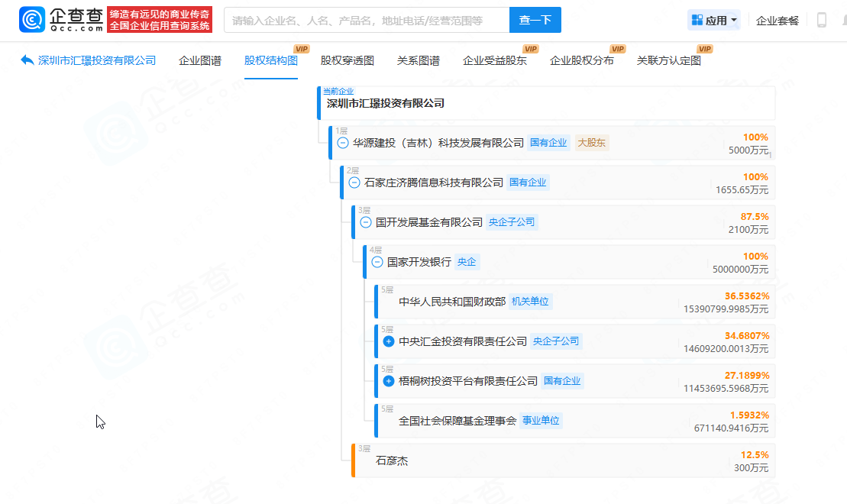The height and width of the screenshot is (504, 847).
Task: Open 企业套餐 link in header
Action: (777, 21)
